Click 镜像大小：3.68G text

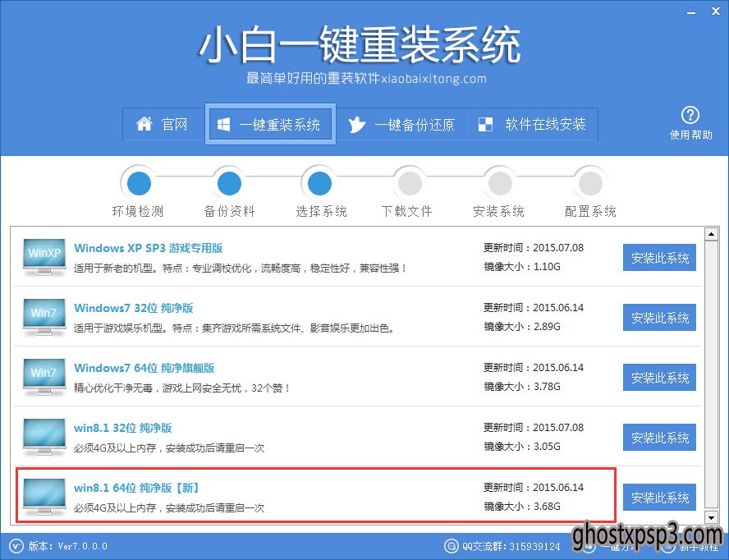[x=521, y=507]
